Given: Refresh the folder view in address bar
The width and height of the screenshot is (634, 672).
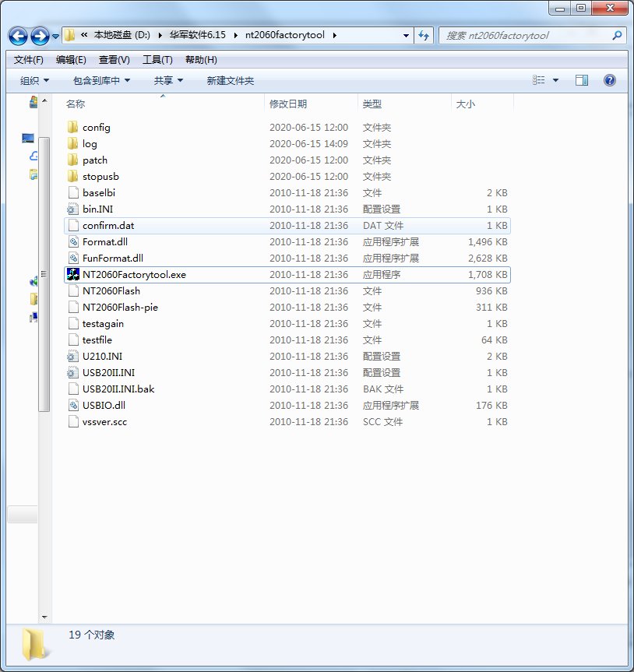Looking at the screenshot, I should pos(424,36).
